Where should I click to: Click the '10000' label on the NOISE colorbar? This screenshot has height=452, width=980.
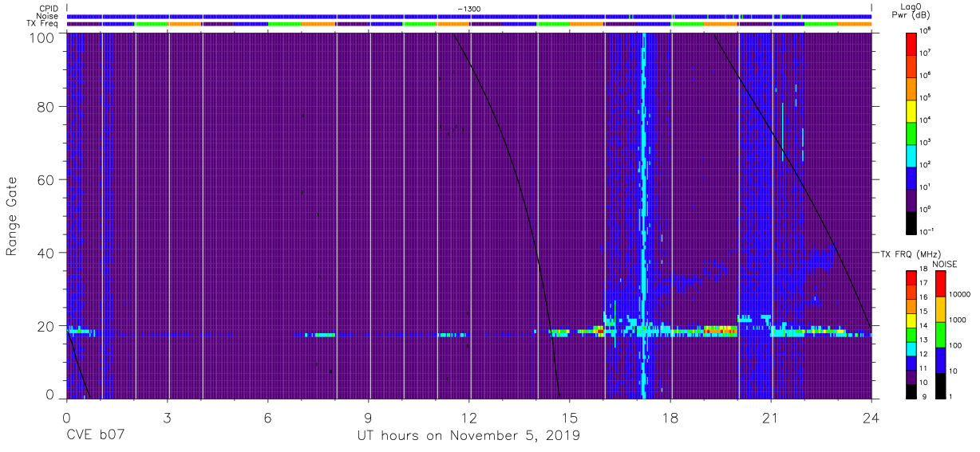pyautogui.click(x=960, y=293)
